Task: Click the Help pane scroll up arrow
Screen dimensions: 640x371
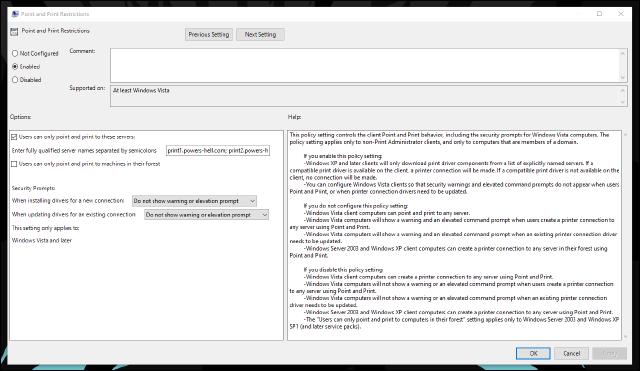Action: tap(625, 135)
